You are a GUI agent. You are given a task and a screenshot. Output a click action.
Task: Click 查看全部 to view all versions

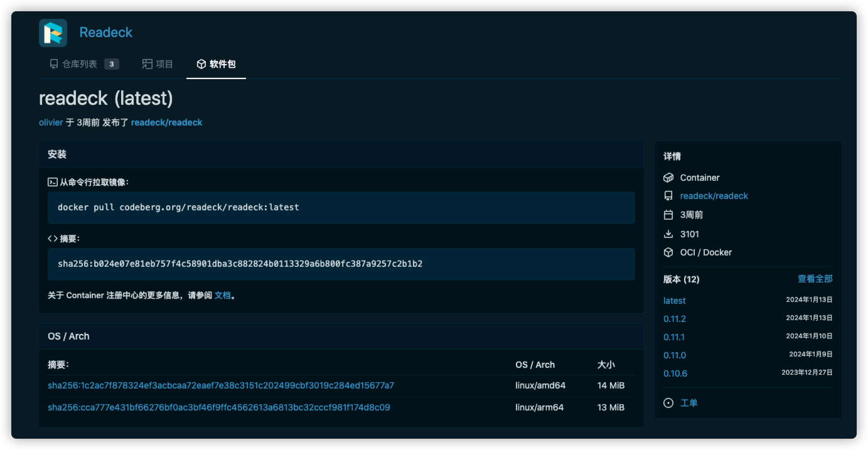(x=815, y=279)
